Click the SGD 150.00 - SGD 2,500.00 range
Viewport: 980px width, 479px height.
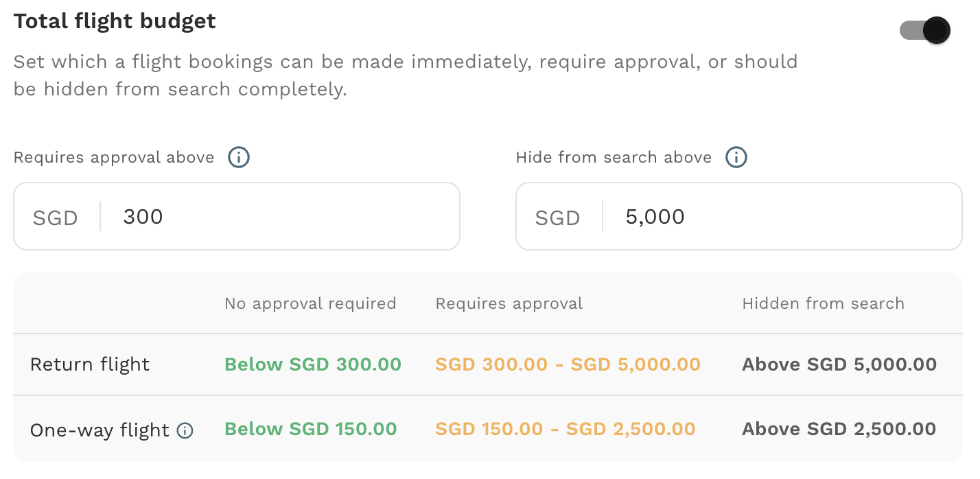[565, 429]
